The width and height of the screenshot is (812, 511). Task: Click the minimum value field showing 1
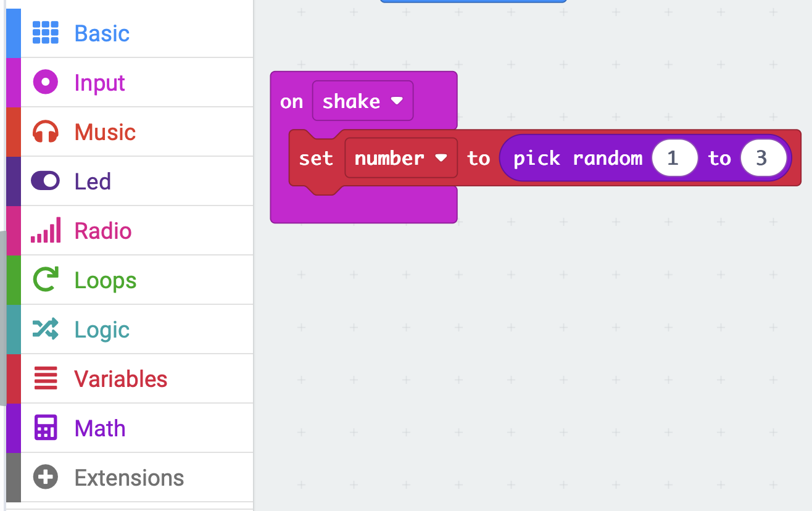click(x=674, y=159)
